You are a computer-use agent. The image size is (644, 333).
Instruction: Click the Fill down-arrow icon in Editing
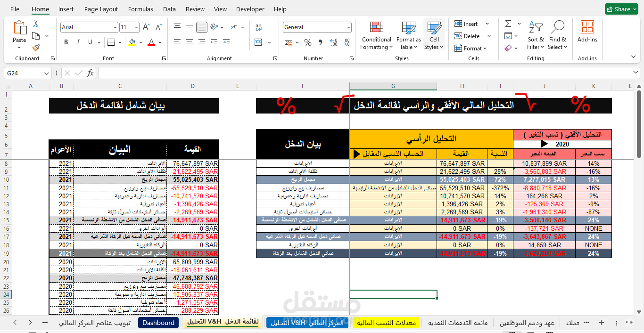point(508,36)
